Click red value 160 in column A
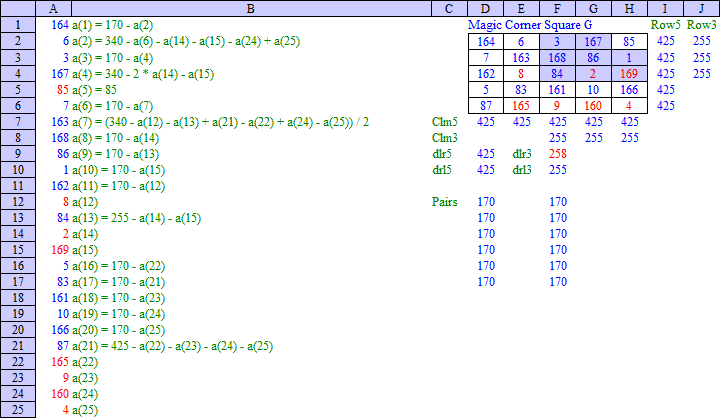 pyautogui.click(x=60, y=394)
